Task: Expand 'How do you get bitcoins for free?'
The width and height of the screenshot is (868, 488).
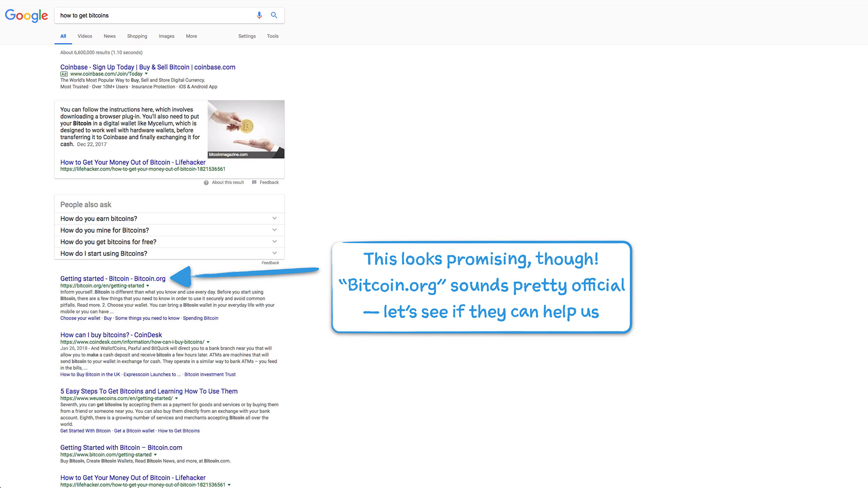Action: (274, 242)
